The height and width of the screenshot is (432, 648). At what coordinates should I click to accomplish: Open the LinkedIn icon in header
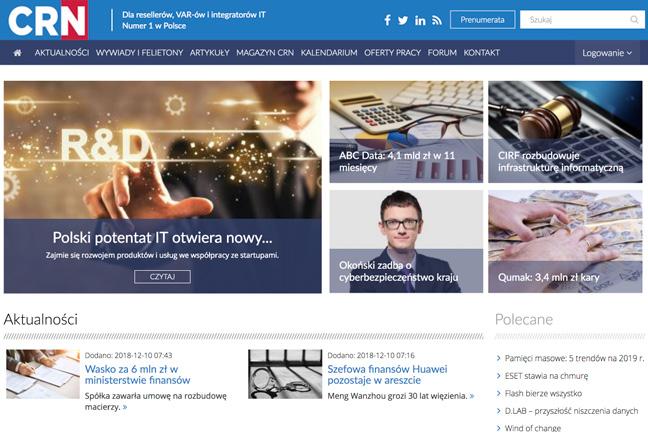420,20
